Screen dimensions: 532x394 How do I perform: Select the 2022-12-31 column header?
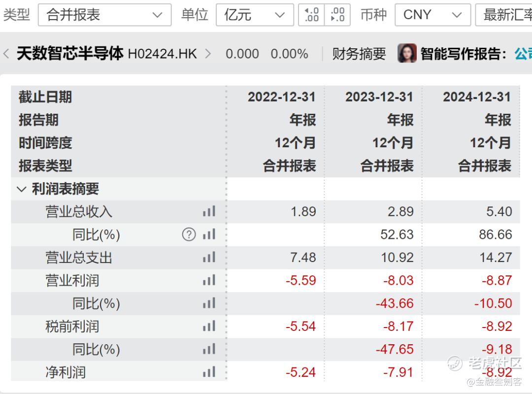click(282, 97)
